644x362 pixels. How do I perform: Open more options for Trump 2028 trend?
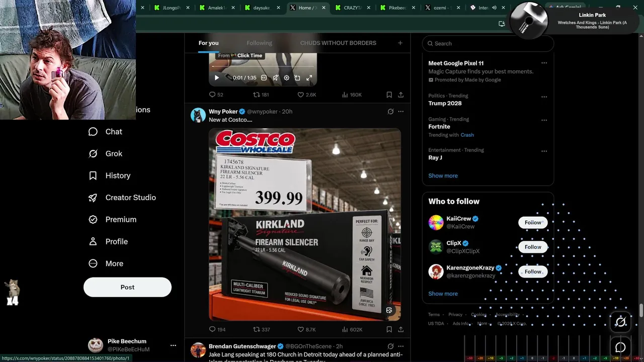coord(544,97)
